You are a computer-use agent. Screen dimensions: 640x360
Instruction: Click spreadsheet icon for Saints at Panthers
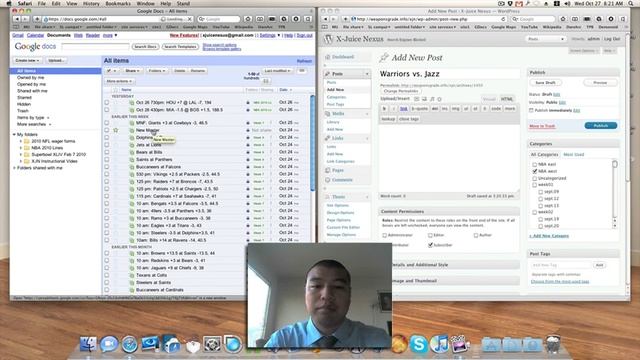pyautogui.click(x=131, y=159)
